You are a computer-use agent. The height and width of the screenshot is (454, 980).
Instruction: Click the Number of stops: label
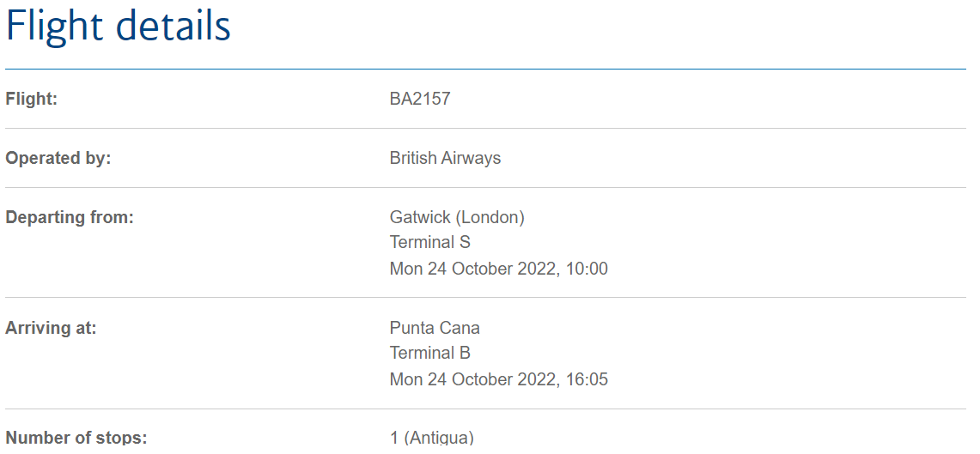coord(76,438)
